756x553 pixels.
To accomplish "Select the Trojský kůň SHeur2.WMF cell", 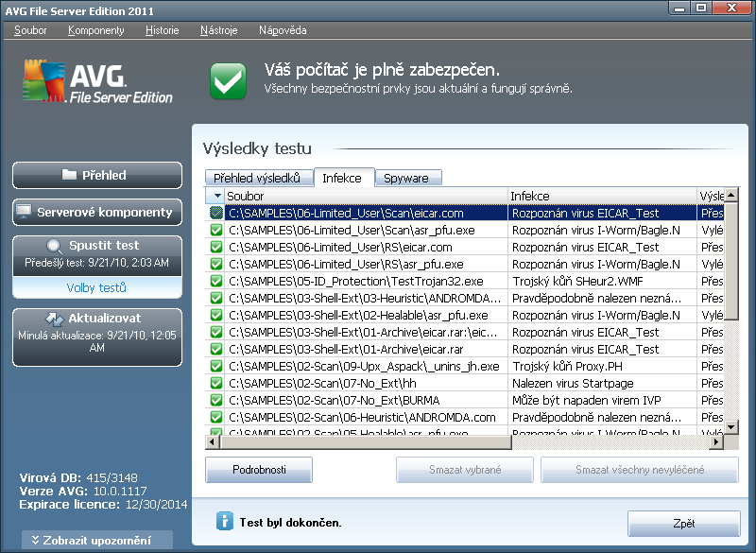I will coord(602,281).
